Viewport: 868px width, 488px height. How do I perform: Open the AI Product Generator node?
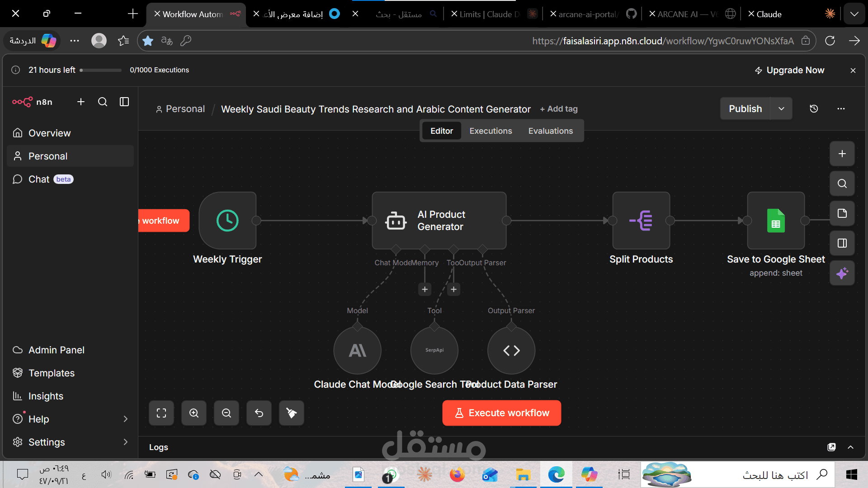439,221
